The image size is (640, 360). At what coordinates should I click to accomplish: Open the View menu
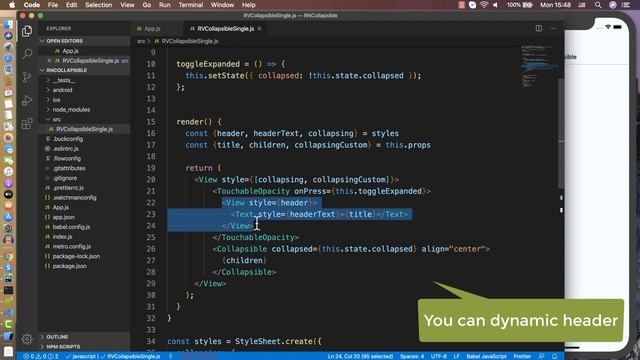click(127, 5)
